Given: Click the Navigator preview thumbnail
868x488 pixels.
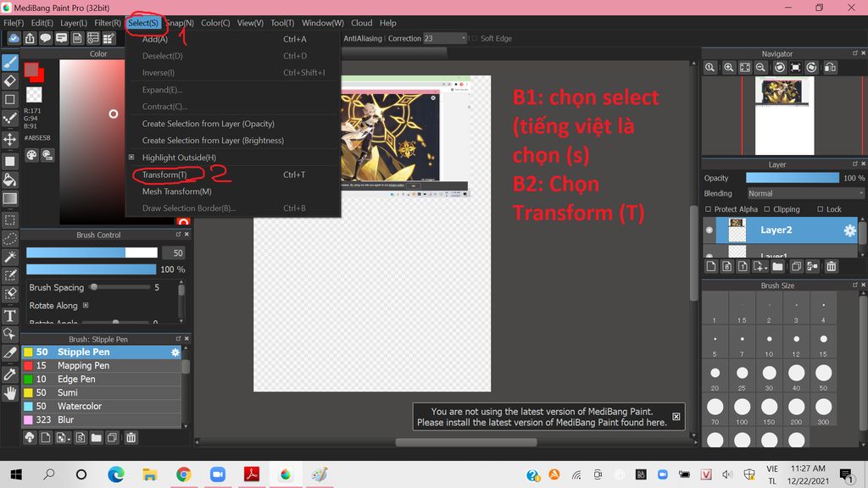Looking at the screenshot, I should pos(784,116).
